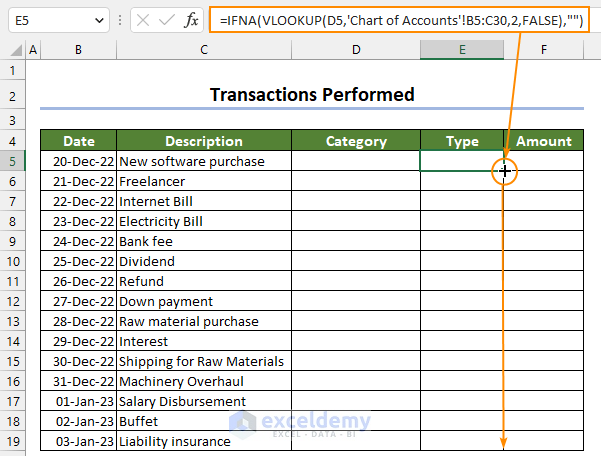Click the date cell 25-Dec-22
The width and height of the screenshot is (601, 456).
tap(78, 261)
